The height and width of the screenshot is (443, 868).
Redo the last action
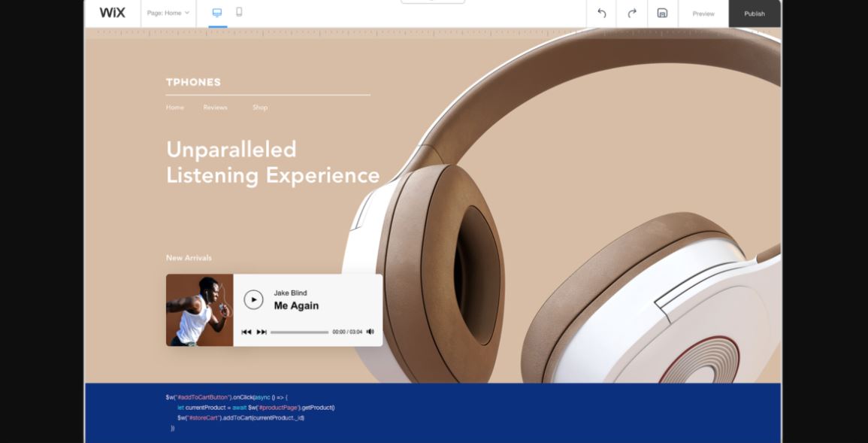tap(632, 14)
